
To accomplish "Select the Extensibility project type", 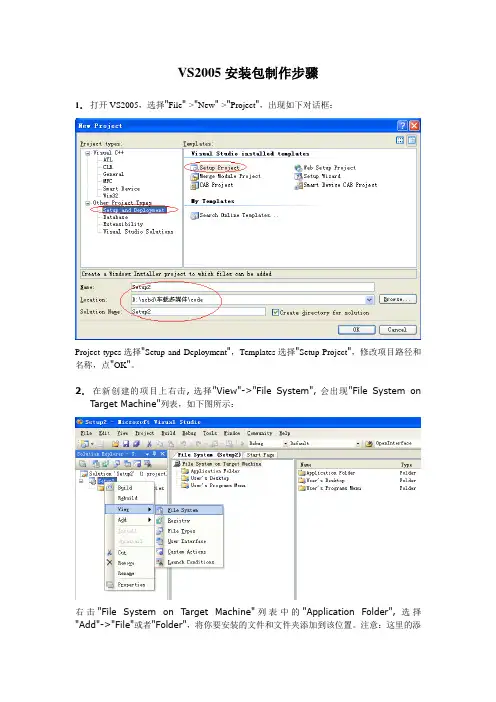I will [123, 224].
